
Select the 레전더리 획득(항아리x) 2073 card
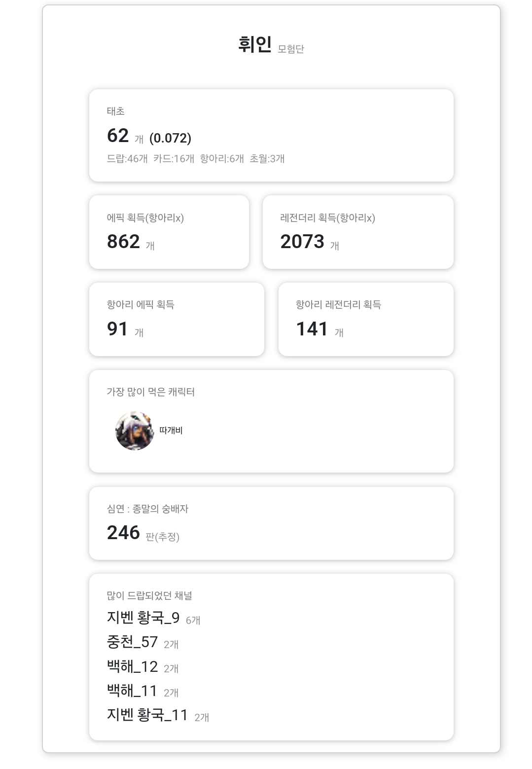(358, 232)
